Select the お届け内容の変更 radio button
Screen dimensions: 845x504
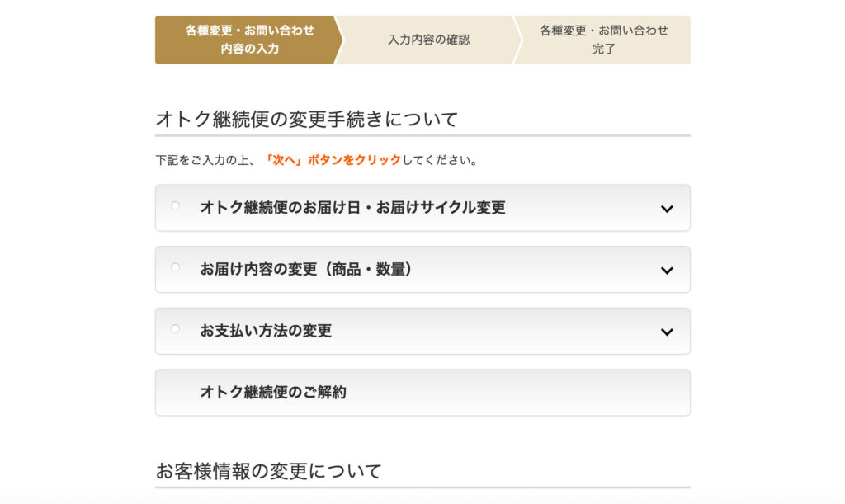pyautogui.click(x=175, y=267)
